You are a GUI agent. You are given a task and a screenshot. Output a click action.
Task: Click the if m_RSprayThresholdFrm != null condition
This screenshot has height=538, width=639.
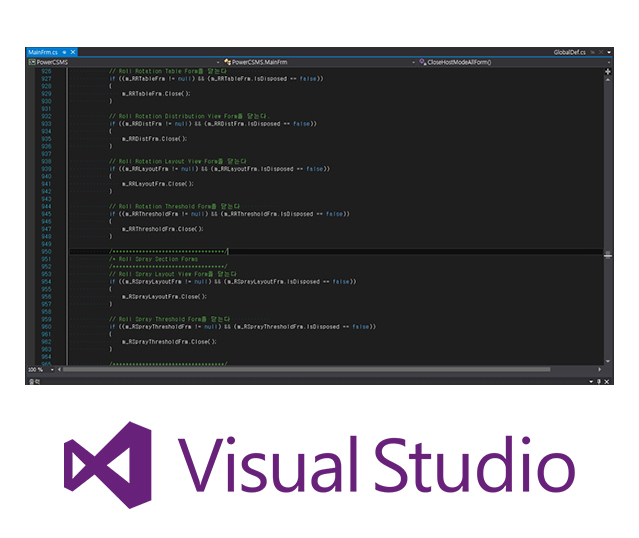[242, 327]
